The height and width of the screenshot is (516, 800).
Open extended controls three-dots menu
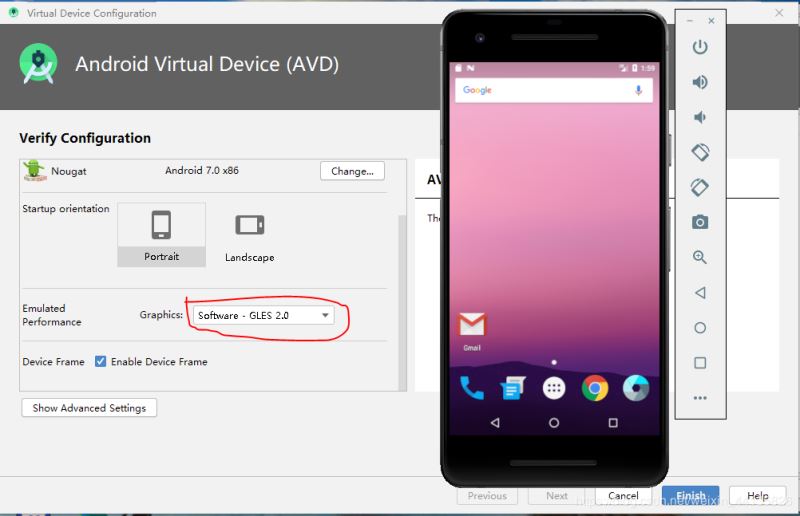coord(700,398)
